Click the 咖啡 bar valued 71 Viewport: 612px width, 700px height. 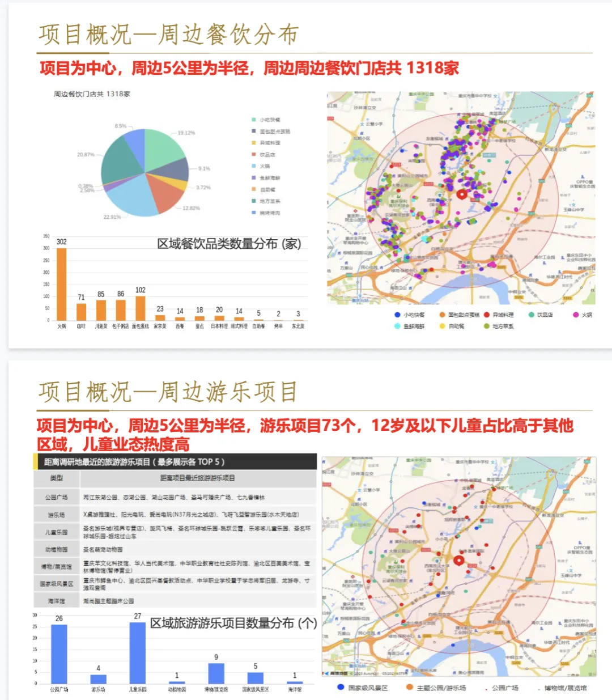(x=81, y=312)
